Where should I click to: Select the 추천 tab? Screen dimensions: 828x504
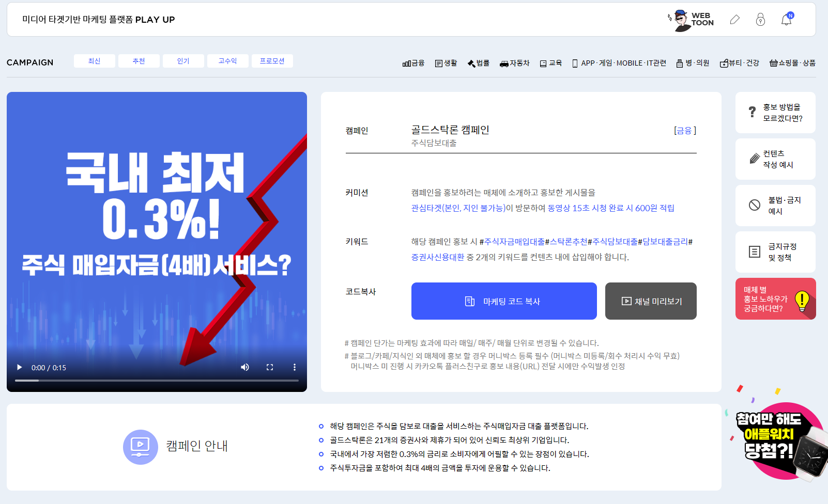click(x=139, y=61)
